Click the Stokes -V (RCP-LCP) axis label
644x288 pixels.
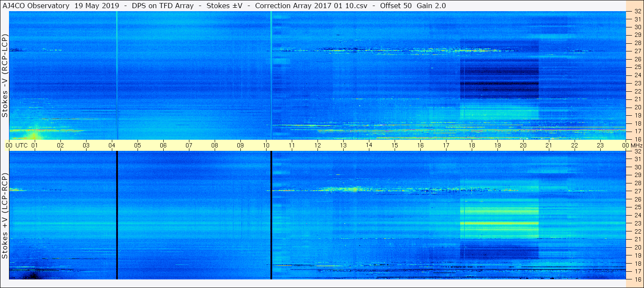click(5, 76)
